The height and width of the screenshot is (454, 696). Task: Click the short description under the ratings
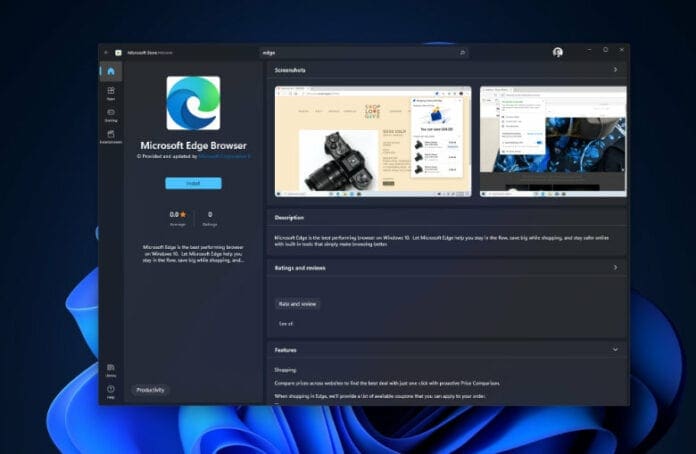click(x=193, y=253)
